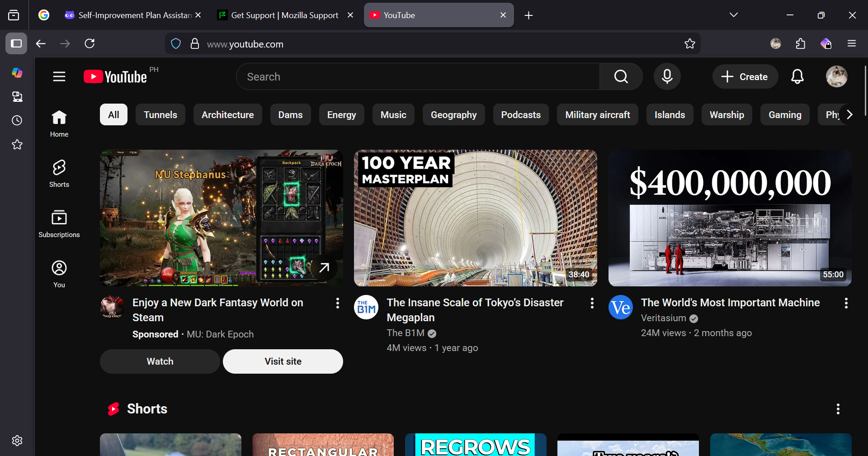
Task: Click the YouTube voice search microphone
Action: 667,76
